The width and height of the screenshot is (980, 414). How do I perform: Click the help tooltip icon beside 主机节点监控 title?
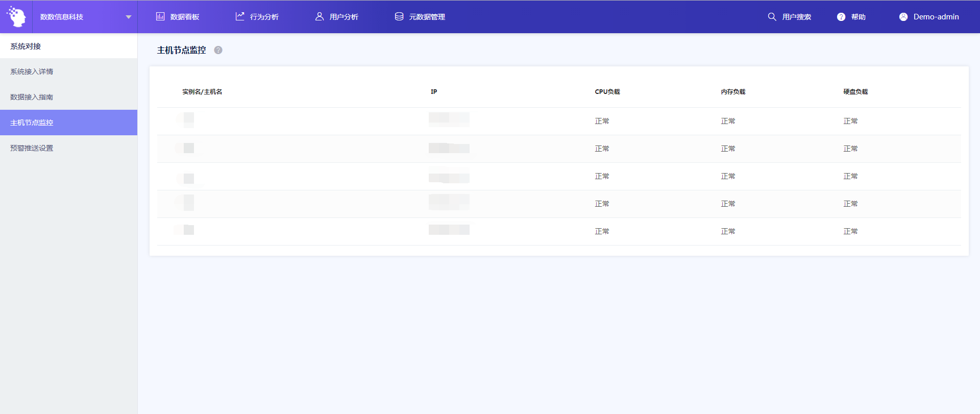[x=218, y=50]
